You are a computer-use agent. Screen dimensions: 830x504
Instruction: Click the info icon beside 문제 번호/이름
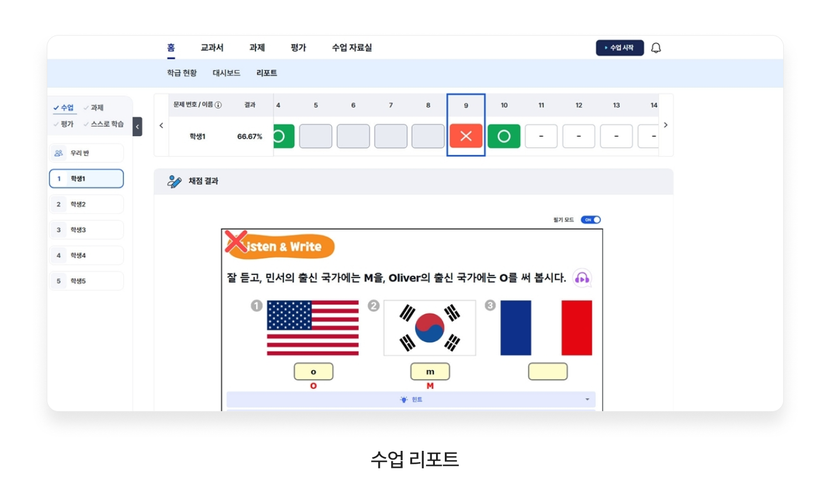[x=218, y=105]
